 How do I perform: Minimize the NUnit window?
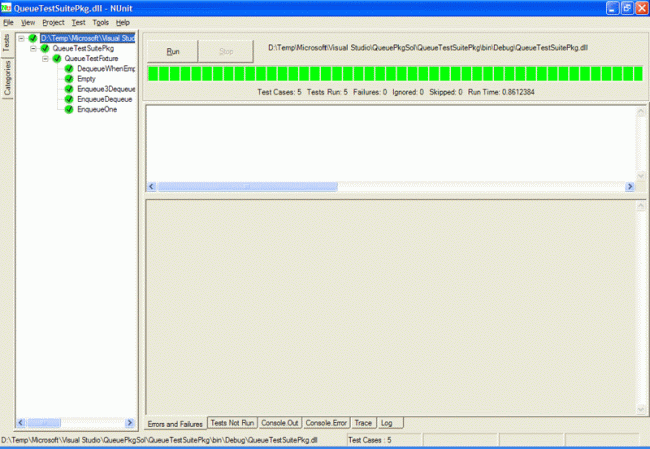click(x=613, y=8)
